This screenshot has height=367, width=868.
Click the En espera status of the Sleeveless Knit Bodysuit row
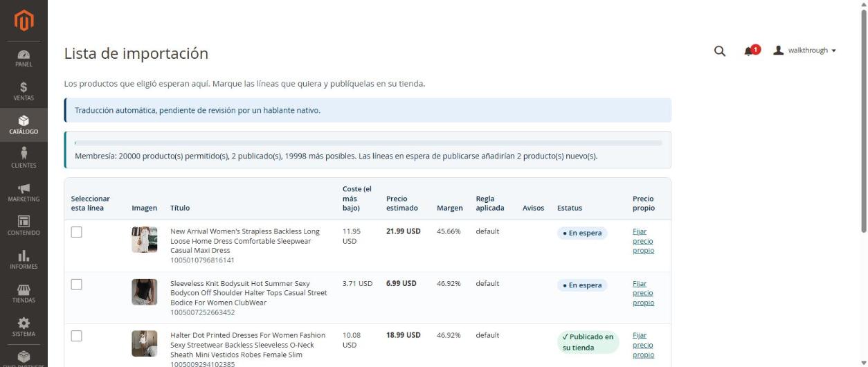point(582,285)
